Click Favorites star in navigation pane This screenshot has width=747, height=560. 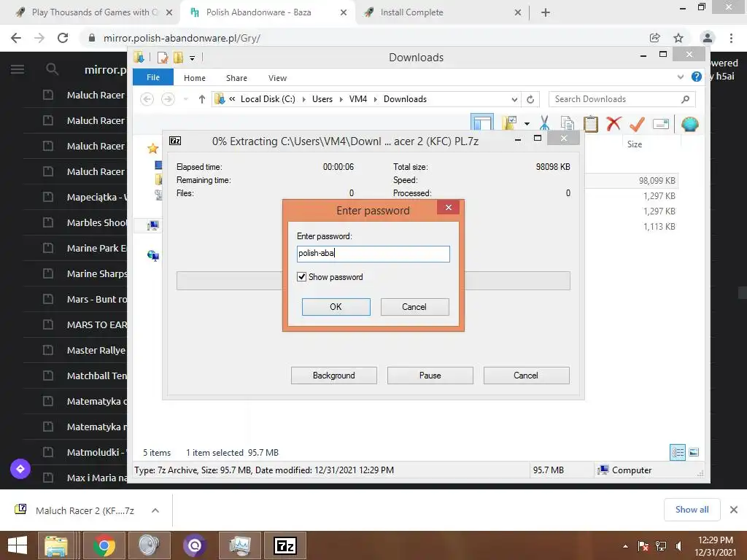(x=152, y=149)
